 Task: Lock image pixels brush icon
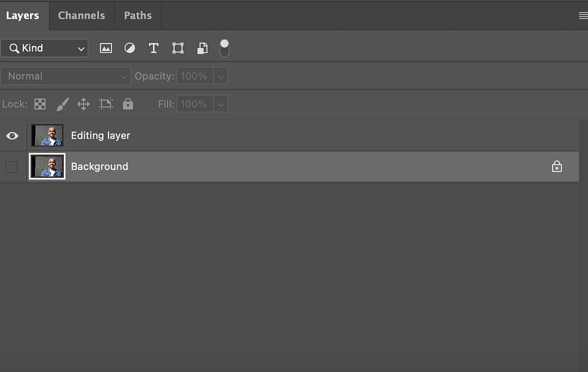coord(62,104)
